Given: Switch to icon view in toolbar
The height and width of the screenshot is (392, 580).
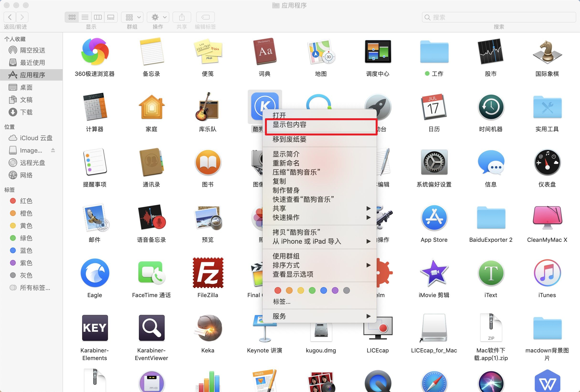Looking at the screenshot, I should [x=72, y=17].
